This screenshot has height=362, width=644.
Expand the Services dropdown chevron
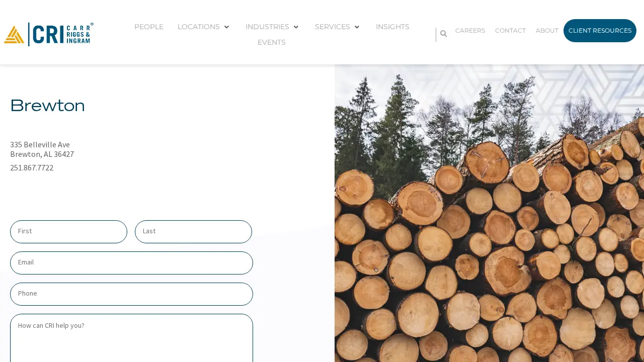click(357, 27)
